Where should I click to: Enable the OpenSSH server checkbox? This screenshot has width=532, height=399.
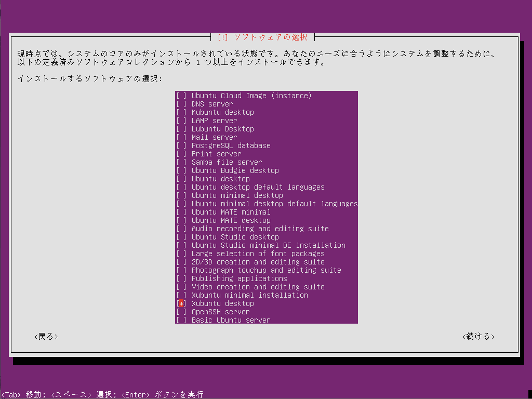pyautogui.click(x=181, y=312)
